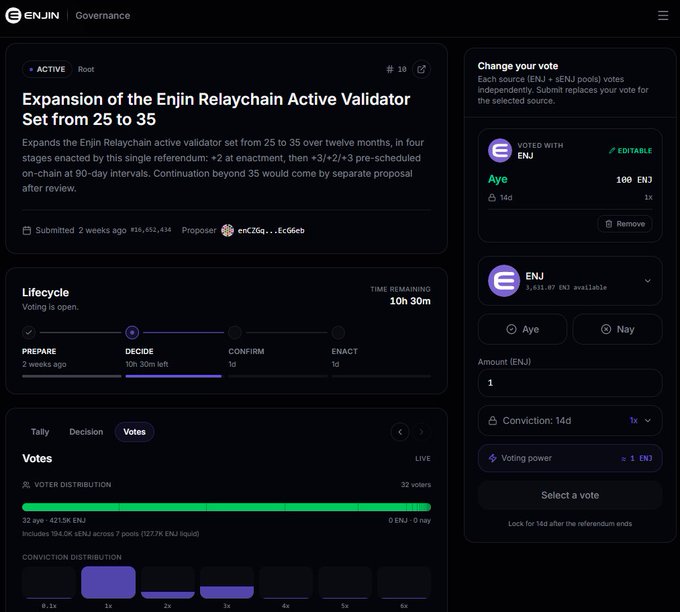The image size is (680, 612).
Task: Click the Decide stage circle marker
Action: click(132, 333)
